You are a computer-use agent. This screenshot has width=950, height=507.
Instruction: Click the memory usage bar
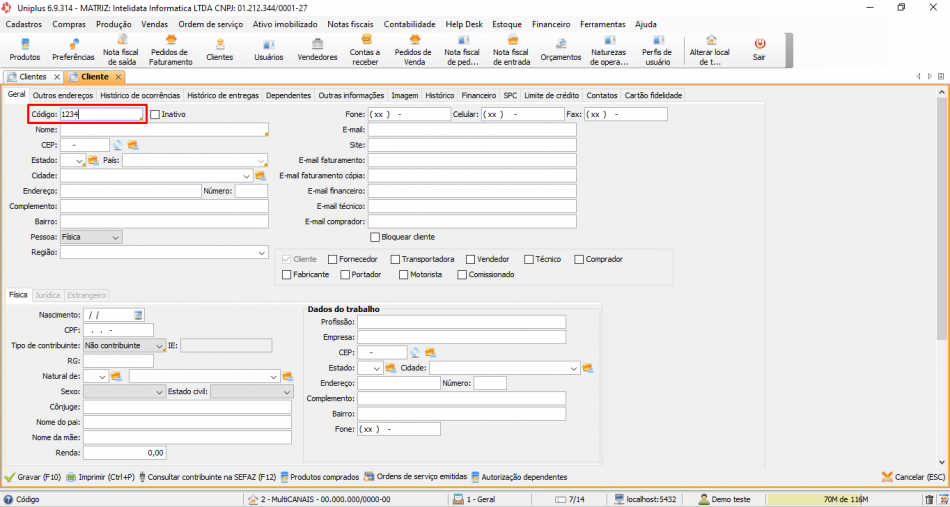pyautogui.click(x=842, y=500)
